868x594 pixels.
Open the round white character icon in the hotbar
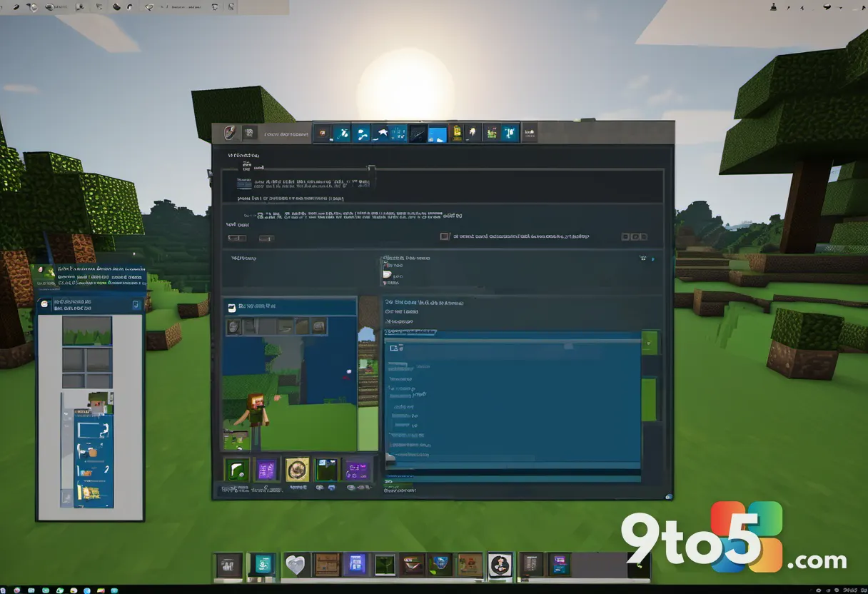point(500,565)
